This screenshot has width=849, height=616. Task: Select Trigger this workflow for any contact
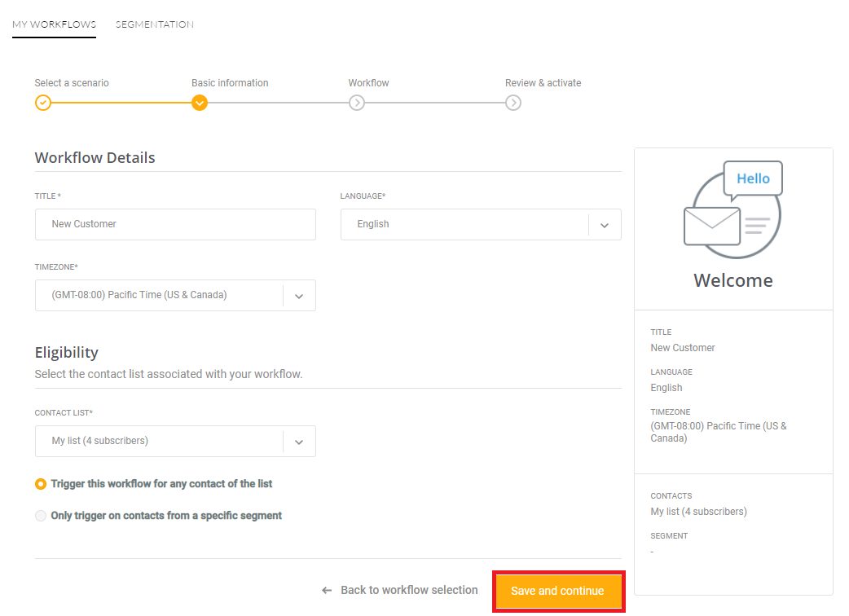41,484
